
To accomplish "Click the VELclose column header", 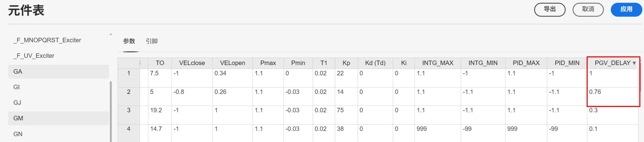I will [x=192, y=63].
